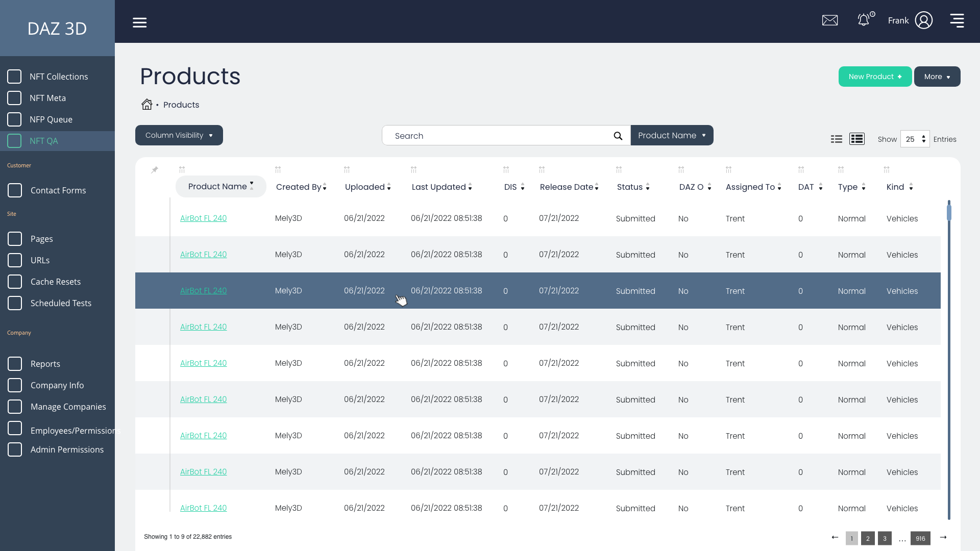Open Admin Permissions in the sidebar

point(67,449)
